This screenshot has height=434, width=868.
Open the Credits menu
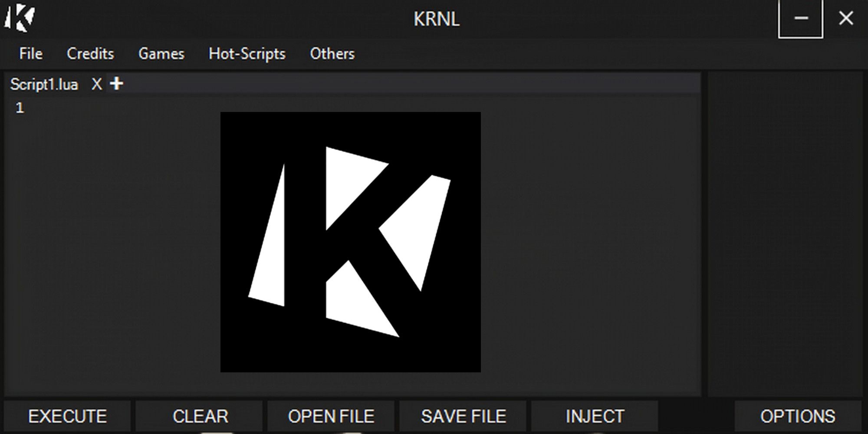coord(90,54)
